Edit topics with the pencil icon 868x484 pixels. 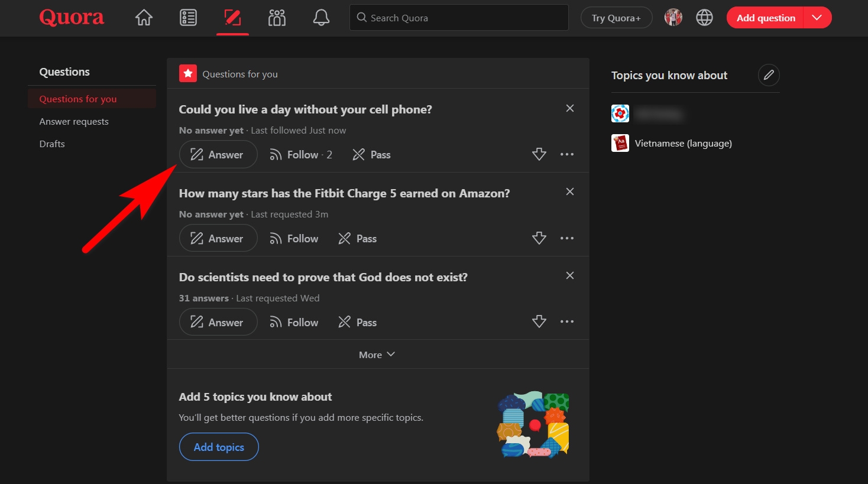tap(769, 75)
